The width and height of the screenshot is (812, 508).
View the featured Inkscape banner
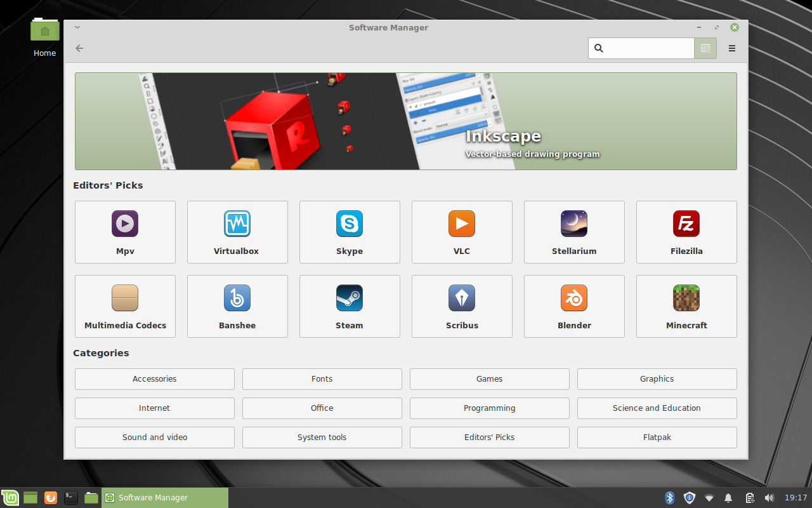point(405,121)
